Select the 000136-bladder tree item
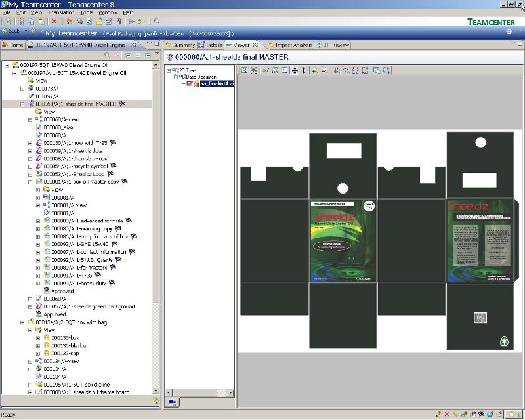The height and width of the screenshot is (420, 525). click(70, 346)
